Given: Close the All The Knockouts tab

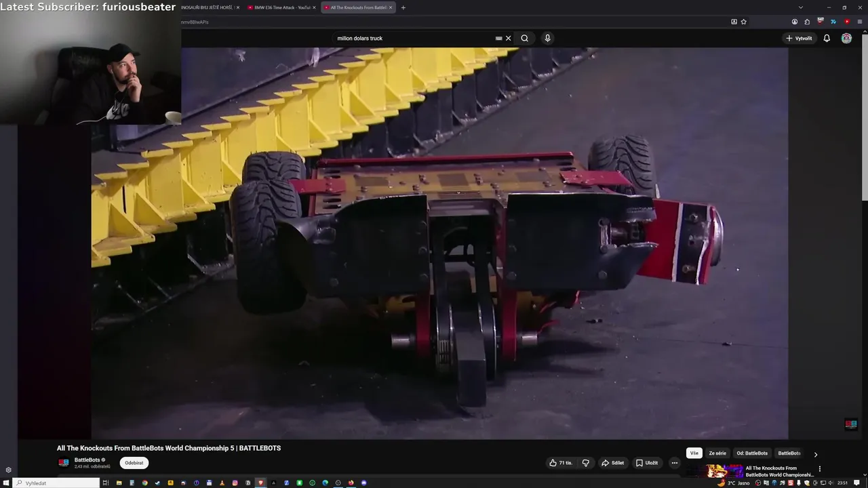Looking at the screenshot, I should coord(391,7).
